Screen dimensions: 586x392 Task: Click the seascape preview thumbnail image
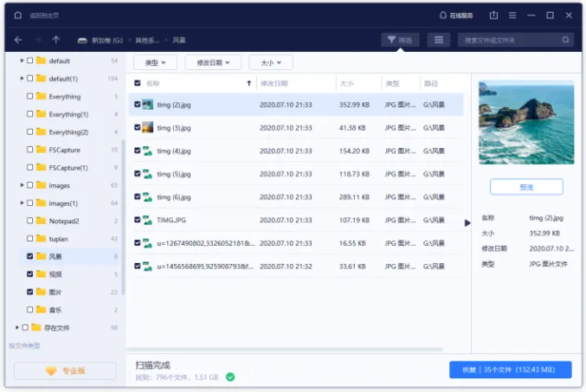coord(526,123)
